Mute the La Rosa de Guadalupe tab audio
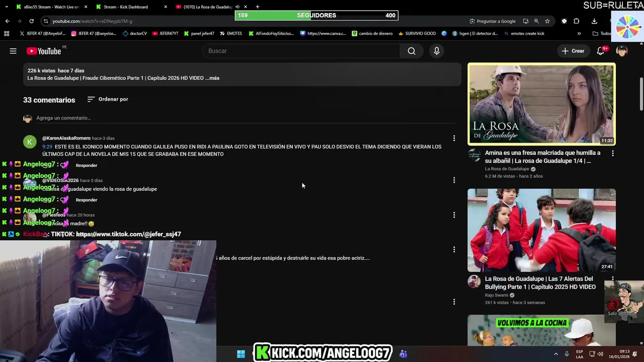The height and width of the screenshot is (362, 644). (x=237, y=7)
